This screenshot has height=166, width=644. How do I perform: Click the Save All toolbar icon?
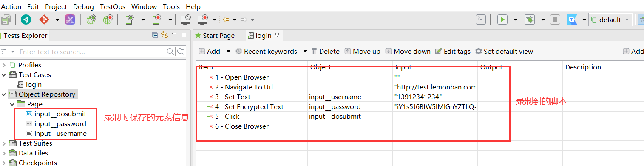tap(6, 20)
